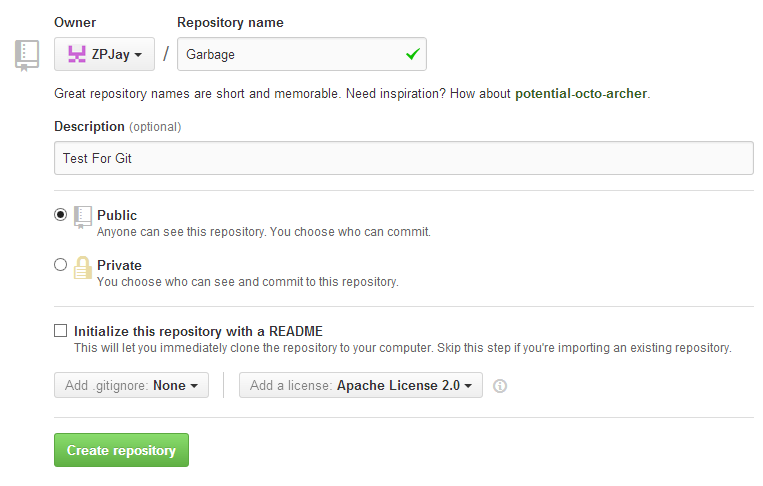Open the Add a license dropdown
The height and width of the screenshot is (486, 763).
360,385
